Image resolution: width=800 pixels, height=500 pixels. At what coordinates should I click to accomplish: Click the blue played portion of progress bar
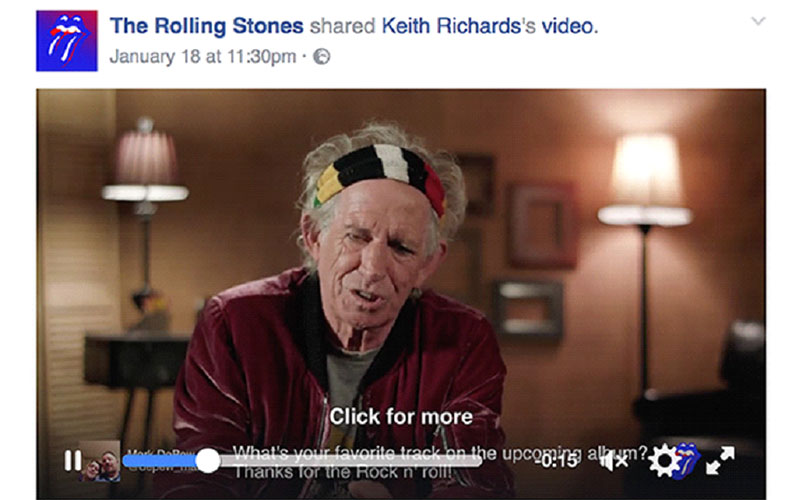pyautogui.click(x=159, y=461)
